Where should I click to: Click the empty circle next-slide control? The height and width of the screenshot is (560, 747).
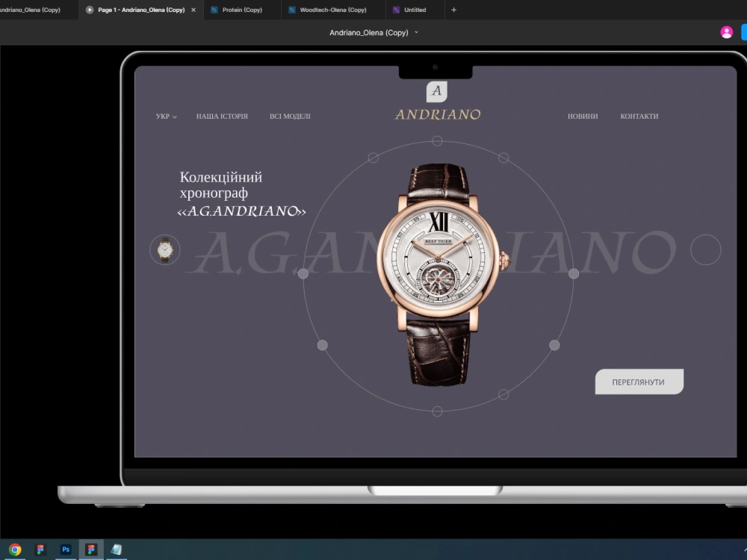pos(706,249)
